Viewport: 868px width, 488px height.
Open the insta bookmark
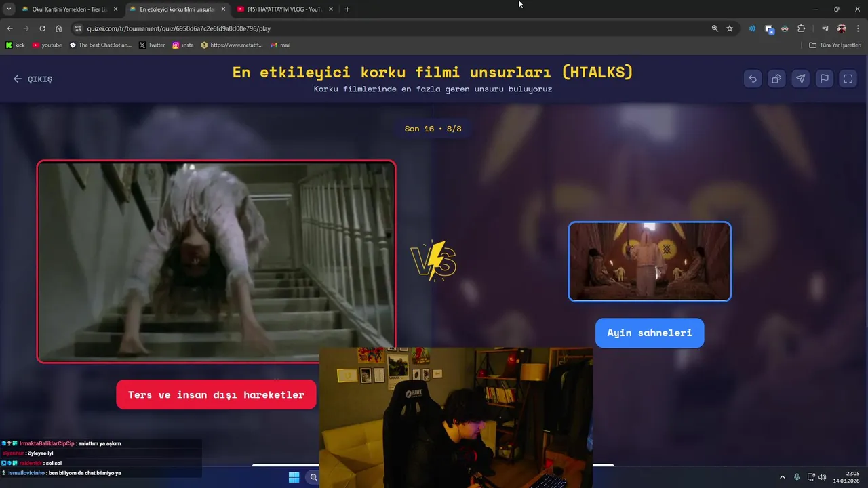(x=183, y=45)
